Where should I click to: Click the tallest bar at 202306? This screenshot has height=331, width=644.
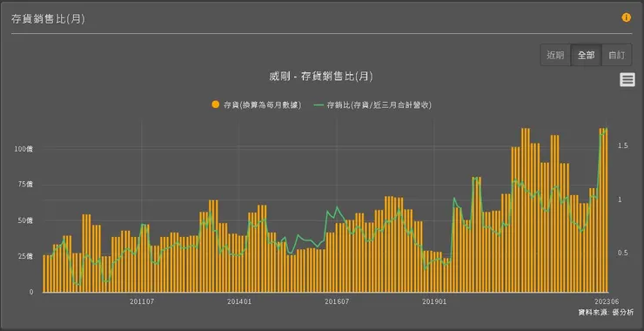click(606, 210)
